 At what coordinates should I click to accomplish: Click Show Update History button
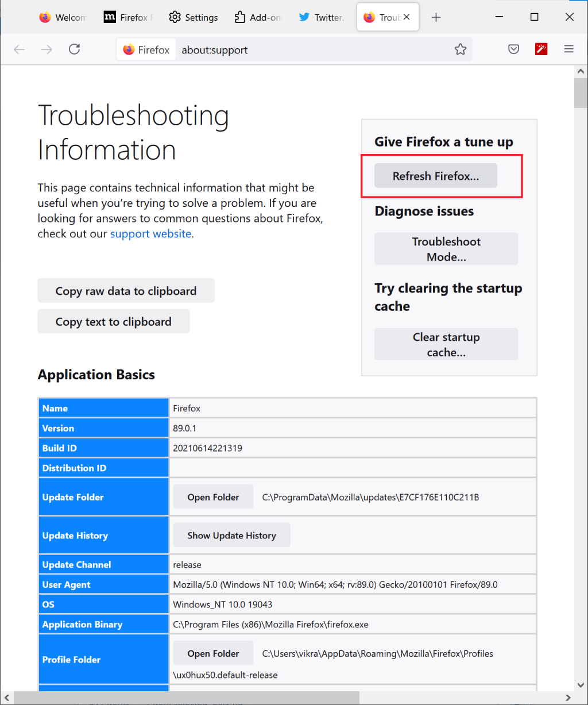pos(231,536)
